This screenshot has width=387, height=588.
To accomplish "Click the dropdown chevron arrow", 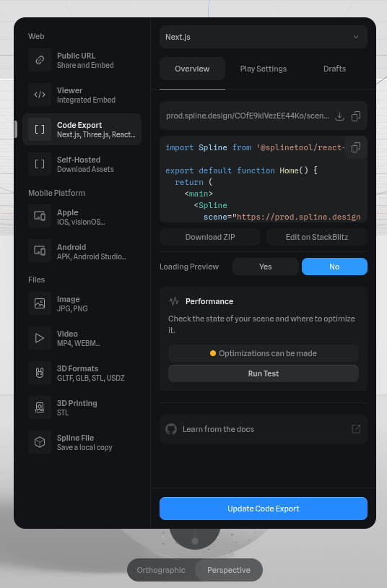I will pyautogui.click(x=356, y=37).
